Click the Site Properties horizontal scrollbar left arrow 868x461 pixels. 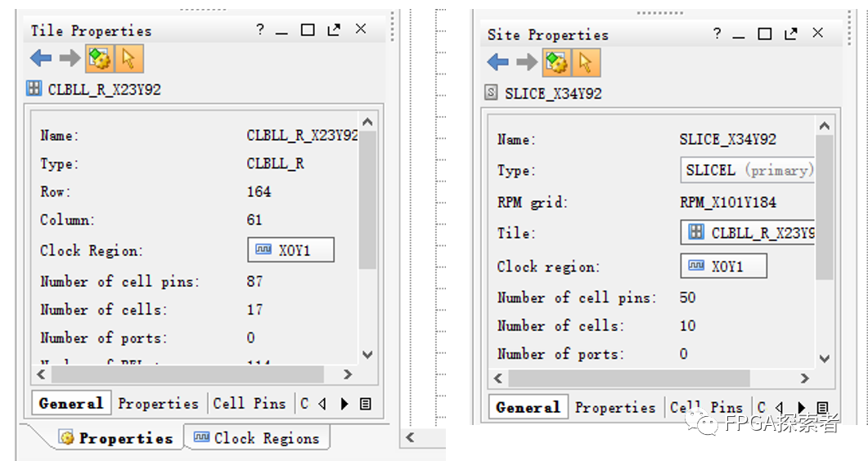pos(498,378)
